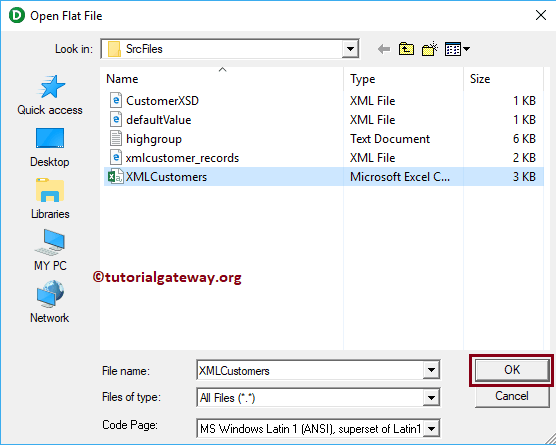Click the 1 KB size of CustomerXSD
556x445 pixels.
point(524,101)
